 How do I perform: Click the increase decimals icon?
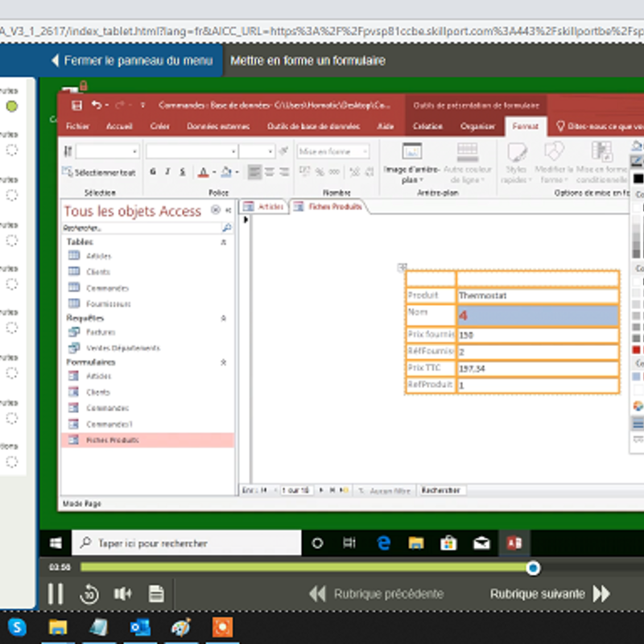(354, 171)
